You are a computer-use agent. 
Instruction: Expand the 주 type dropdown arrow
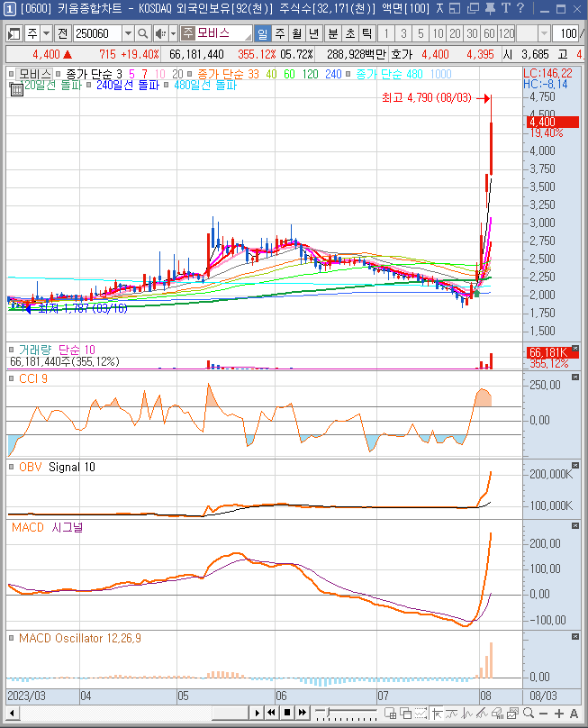pyautogui.click(x=47, y=33)
